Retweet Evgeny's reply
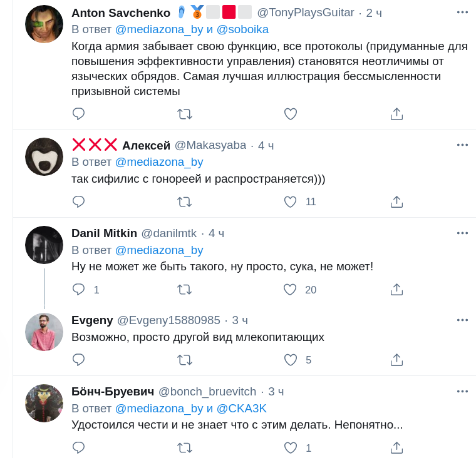This screenshot has height=458, width=476. (x=184, y=360)
